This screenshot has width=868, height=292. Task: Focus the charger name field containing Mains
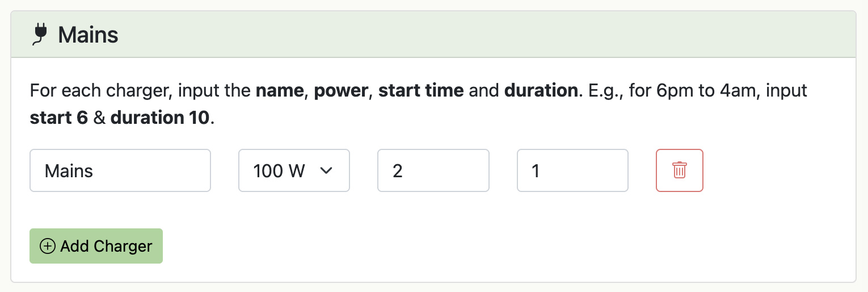pyautogui.click(x=120, y=170)
